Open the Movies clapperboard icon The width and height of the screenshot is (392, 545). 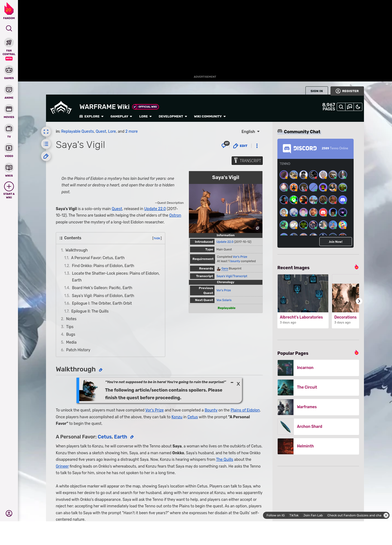(9, 109)
